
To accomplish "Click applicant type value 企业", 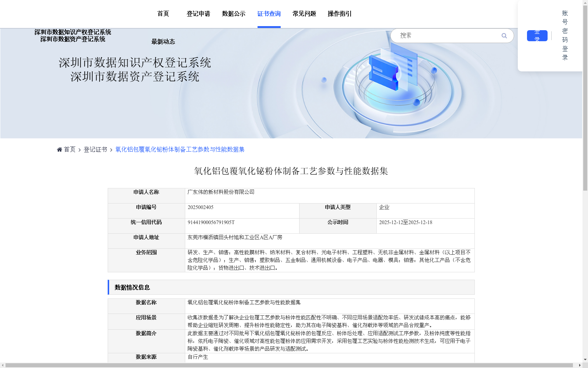I will [384, 207].
